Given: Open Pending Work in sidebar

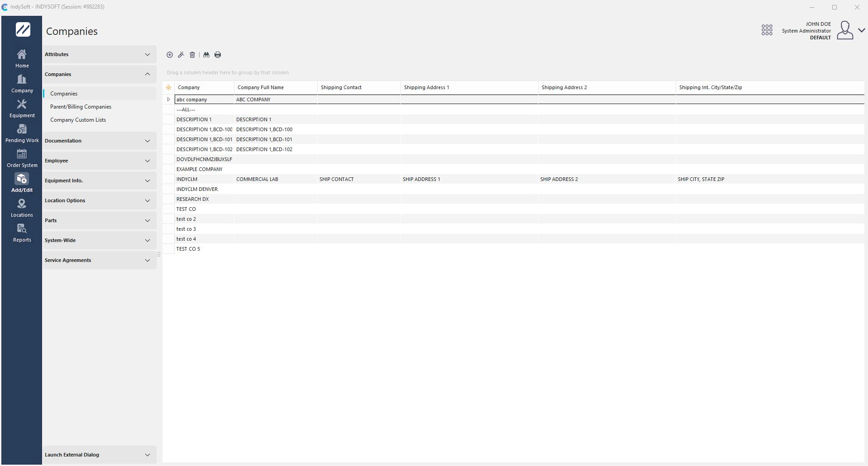Looking at the screenshot, I should tap(22, 133).
